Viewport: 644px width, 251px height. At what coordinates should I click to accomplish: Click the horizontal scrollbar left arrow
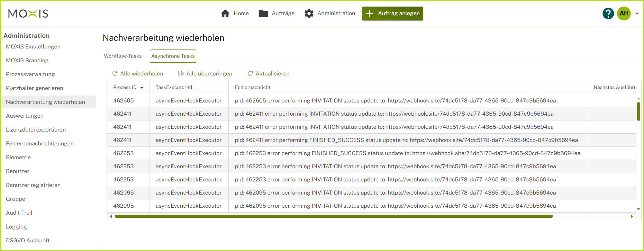coord(111,216)
